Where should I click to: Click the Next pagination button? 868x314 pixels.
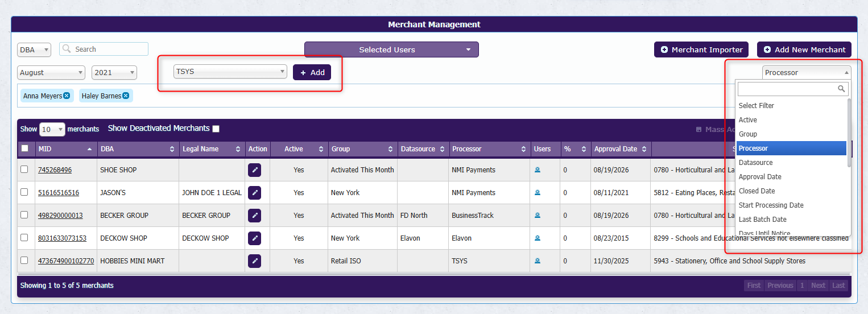pos(818,286)
